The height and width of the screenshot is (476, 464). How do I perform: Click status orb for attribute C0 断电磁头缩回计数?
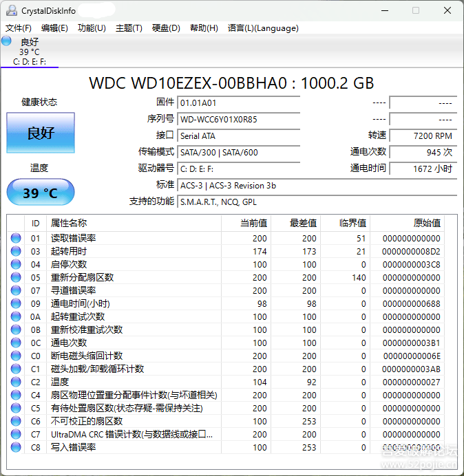16,356
